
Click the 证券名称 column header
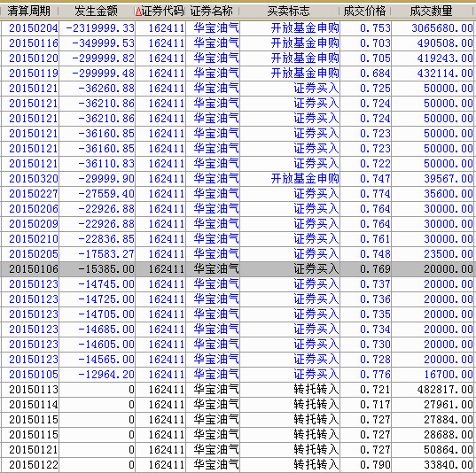pyautogui.click(x=212, y=12)
